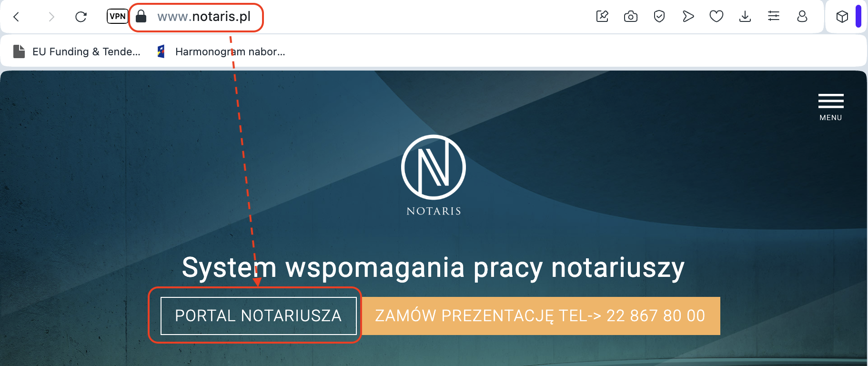
Task: Open the easy setup sliders menu
Action: click(x=774, y=17)
